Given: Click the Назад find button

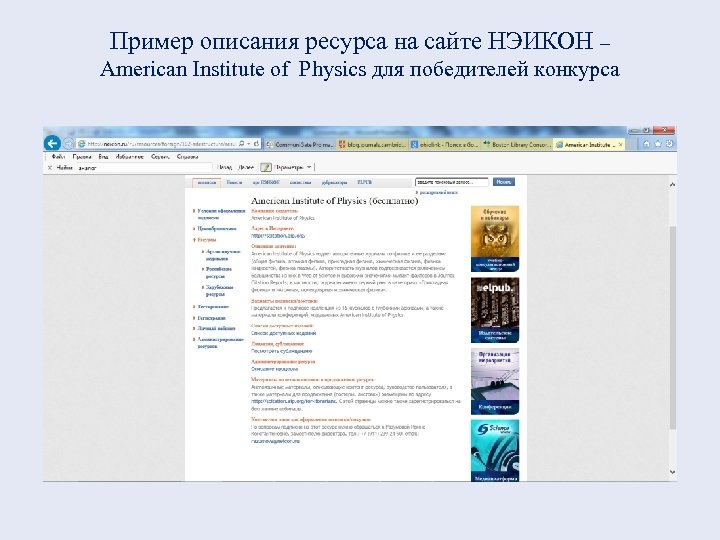Looking at the screenshot, I should [x=225, y=168].
